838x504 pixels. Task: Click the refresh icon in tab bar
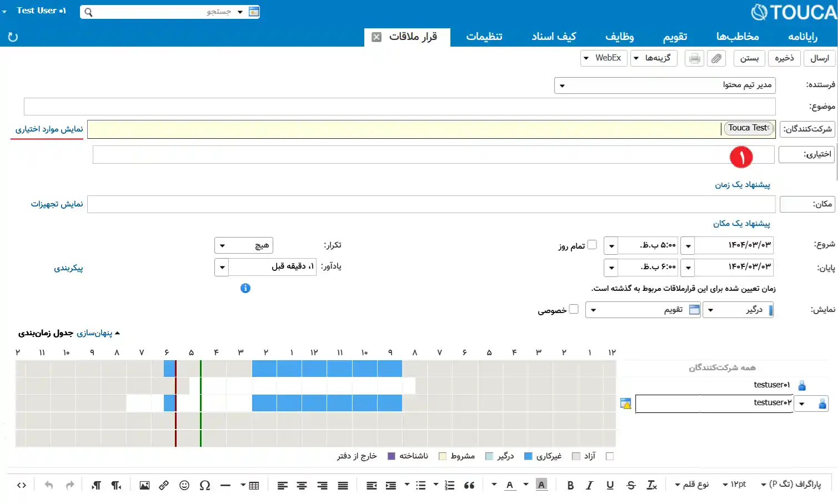click(13, 37)
